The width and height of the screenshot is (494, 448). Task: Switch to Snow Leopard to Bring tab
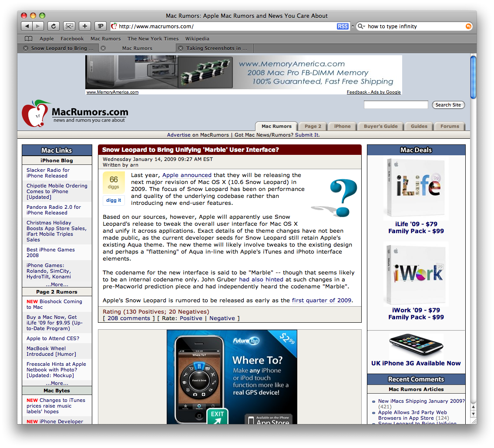[x=62, y=48]
